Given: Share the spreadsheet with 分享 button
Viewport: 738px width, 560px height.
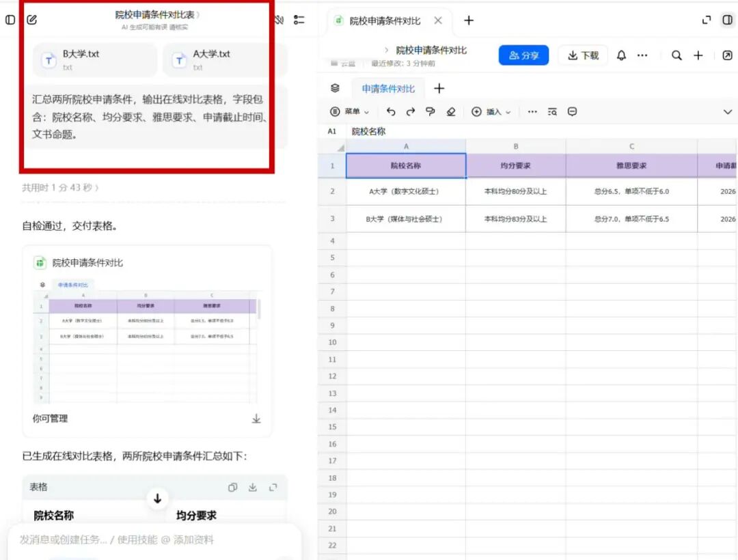Looking at the screenshot, I should coord(524,55).
